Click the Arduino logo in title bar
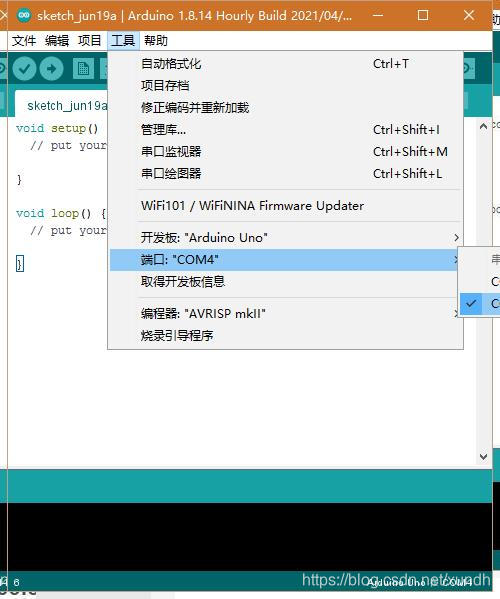Viewport: 500px width, 599px height. tap(24, 15)
